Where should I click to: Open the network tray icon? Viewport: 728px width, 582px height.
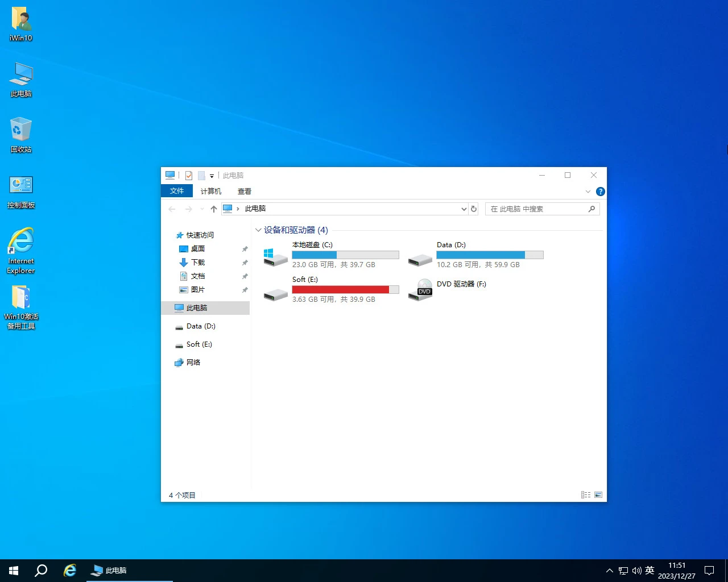pos(623,571)
